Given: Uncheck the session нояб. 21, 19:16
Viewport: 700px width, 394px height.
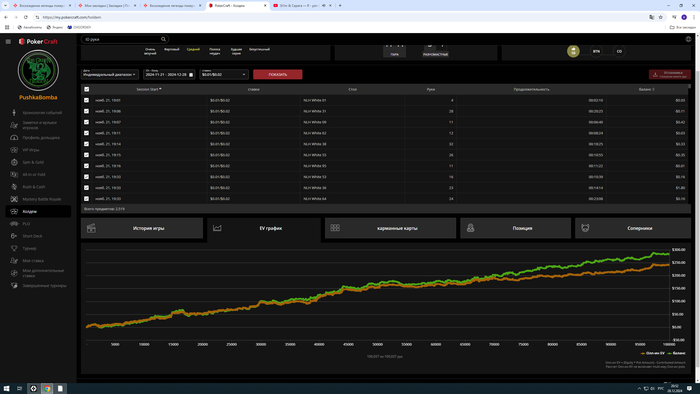Looking at the screenshot, I should click(x=87, y=166).
